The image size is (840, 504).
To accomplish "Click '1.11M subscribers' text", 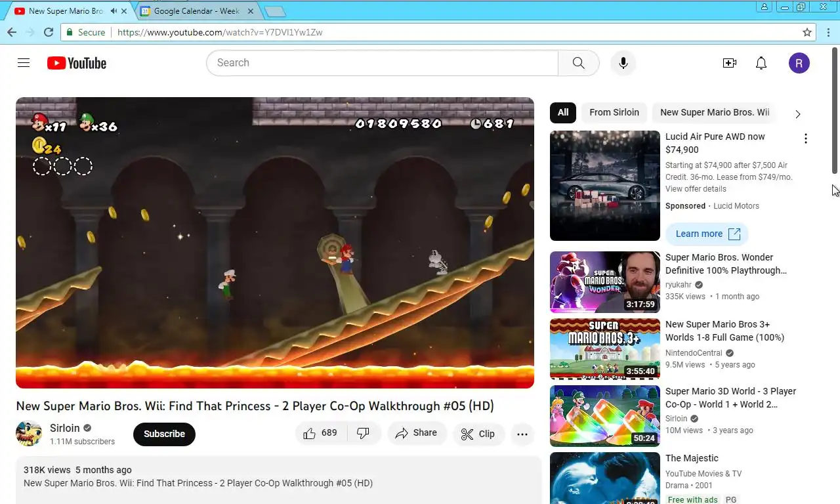I will coord(82,442).
